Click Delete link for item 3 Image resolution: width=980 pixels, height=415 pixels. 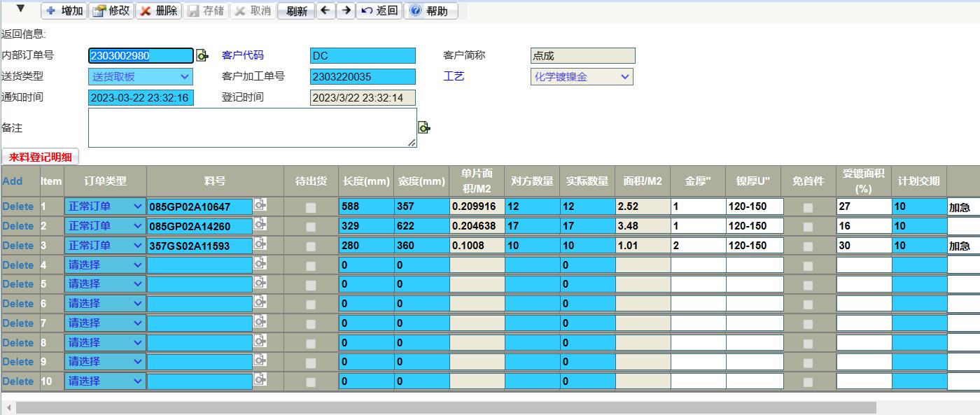[x=17, y=246]
